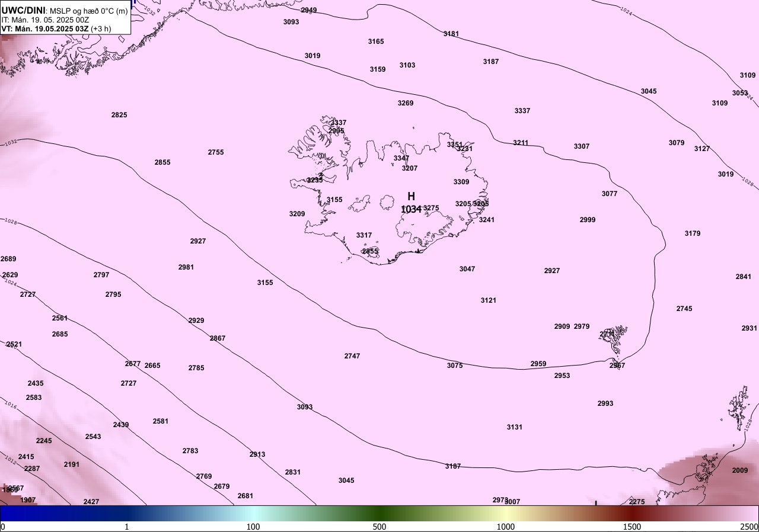Click the 2931 height value
759x532 pixels.
(x=750, y=328)
